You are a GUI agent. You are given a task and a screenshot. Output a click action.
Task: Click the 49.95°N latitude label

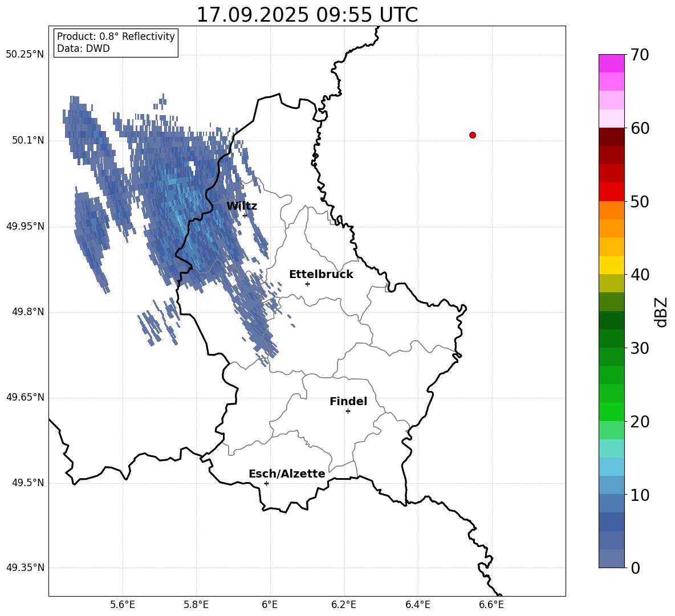click(25, 226)
